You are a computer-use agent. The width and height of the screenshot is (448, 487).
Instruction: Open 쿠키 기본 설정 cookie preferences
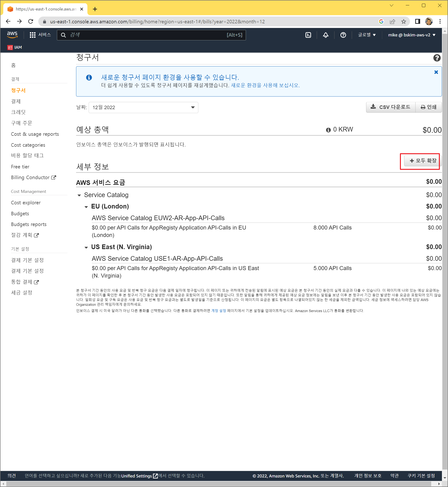click(421, 476)
